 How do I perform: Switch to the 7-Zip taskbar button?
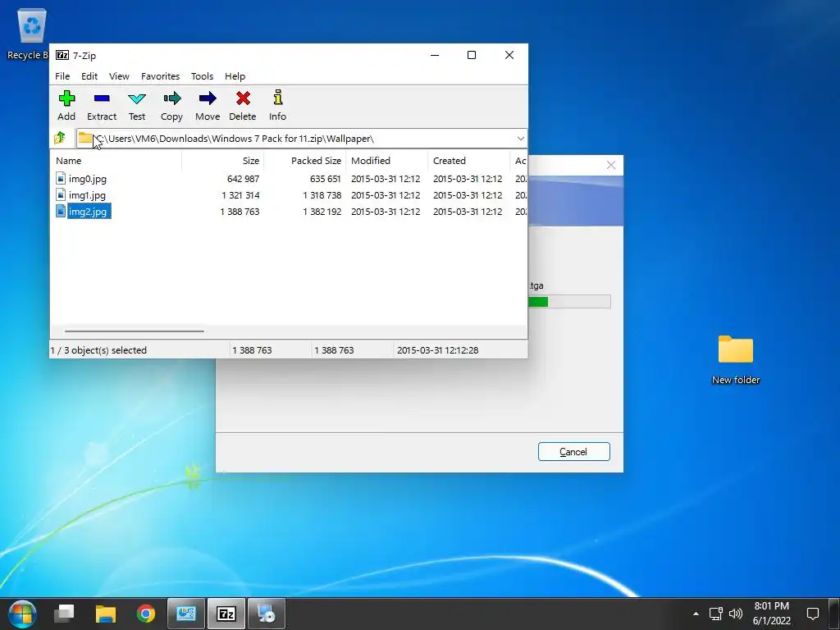(226, 614)
